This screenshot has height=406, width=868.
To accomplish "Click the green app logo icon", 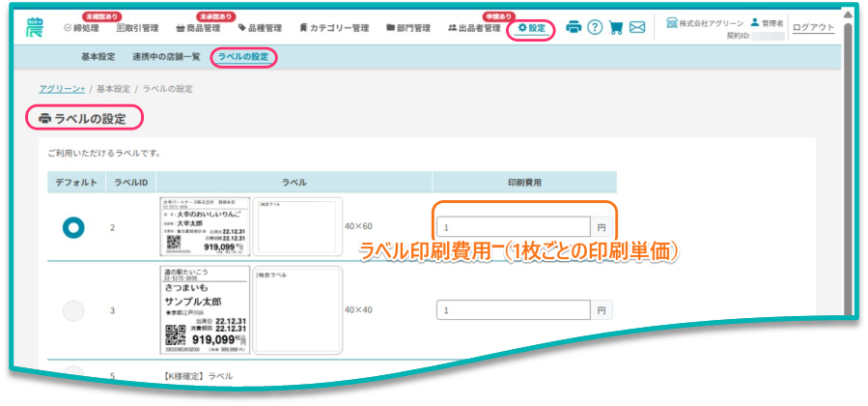I will [x=37, y=27].
